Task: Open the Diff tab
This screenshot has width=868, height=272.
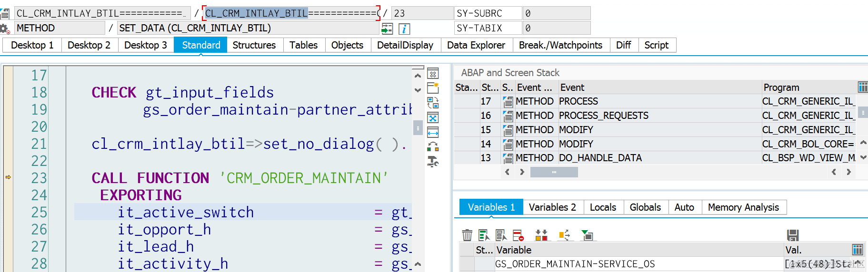Action: click(x=623, y=45)
